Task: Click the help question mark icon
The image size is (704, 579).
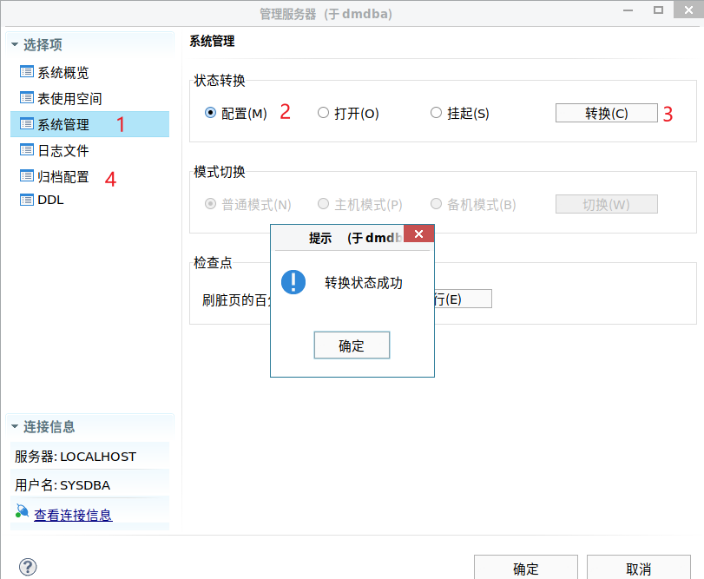Action: [x=28, y=567]
